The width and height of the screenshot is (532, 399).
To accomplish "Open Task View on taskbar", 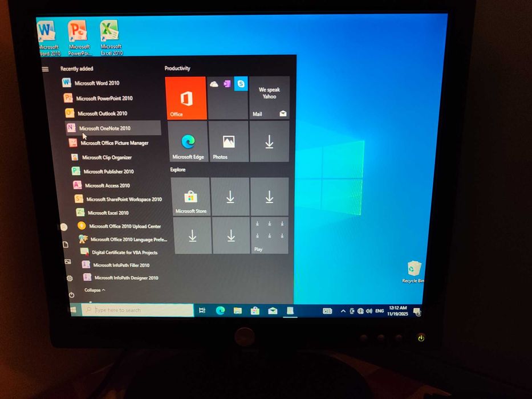I will [202, 310].
